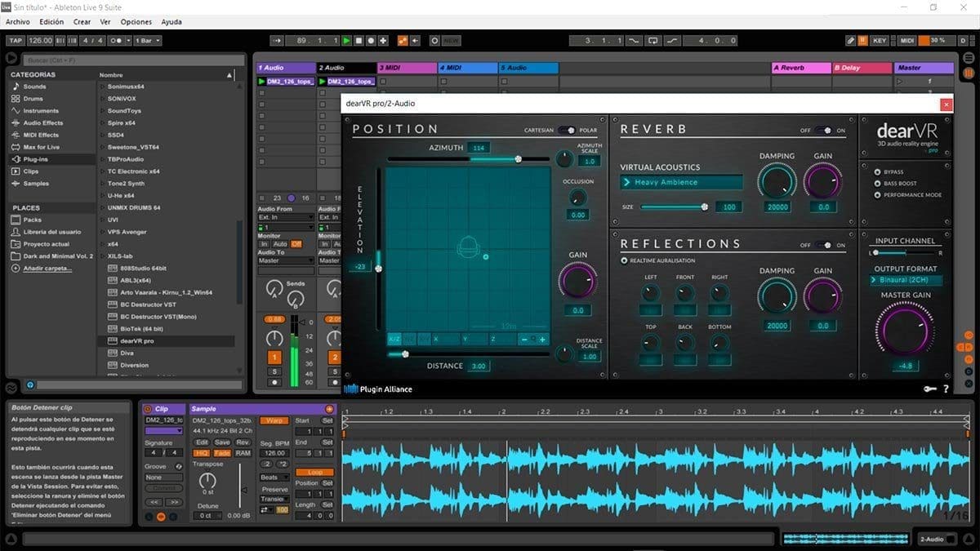Toggle the Reflections OFF/ON switch

point(823,245)
